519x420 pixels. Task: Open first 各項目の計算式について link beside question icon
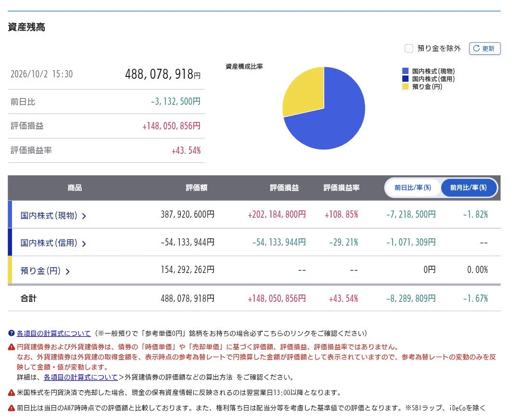click(54, 334)
